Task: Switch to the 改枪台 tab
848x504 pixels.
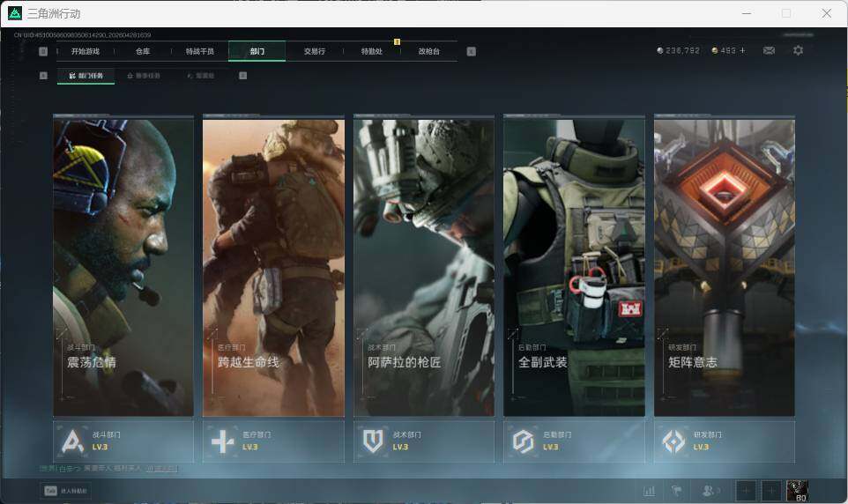Action: (x=429, y=51)
